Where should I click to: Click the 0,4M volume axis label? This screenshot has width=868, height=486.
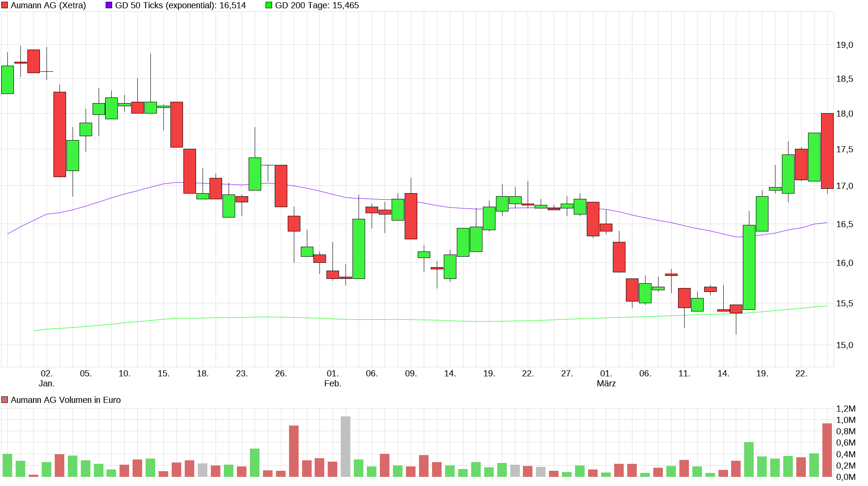[846, 454]
